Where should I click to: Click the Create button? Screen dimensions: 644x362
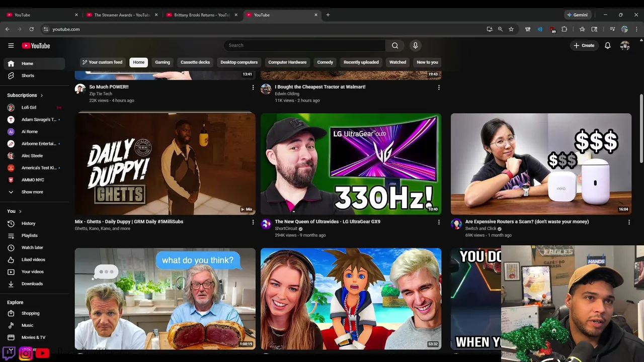pos(584,46)
